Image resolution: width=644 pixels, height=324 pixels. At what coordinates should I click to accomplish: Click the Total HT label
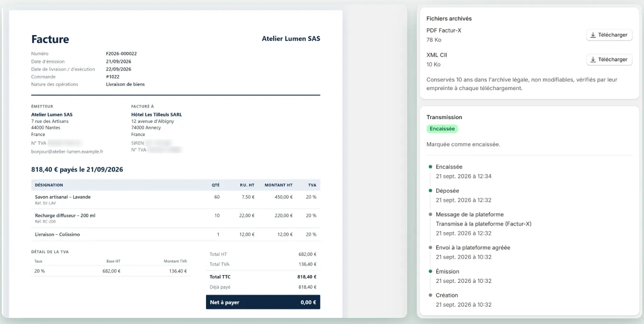(x=218, y=254)
